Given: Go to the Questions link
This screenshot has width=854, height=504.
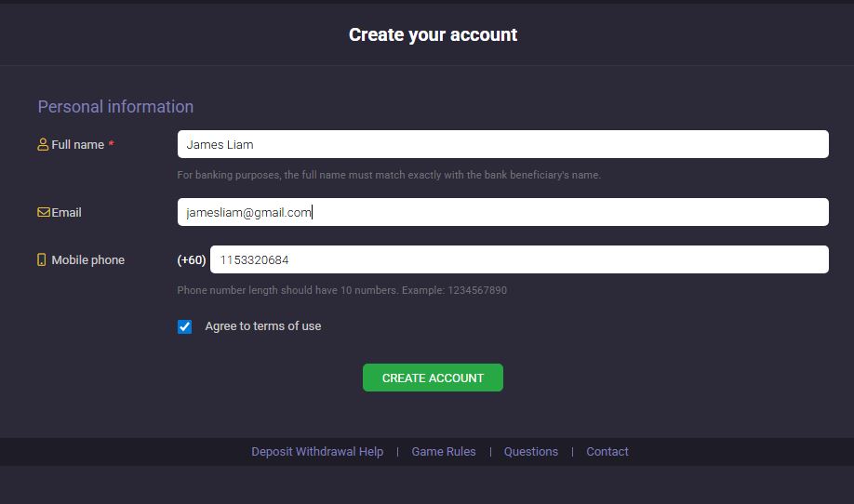Looking at the screenshot, I should (x=531, y=452).
